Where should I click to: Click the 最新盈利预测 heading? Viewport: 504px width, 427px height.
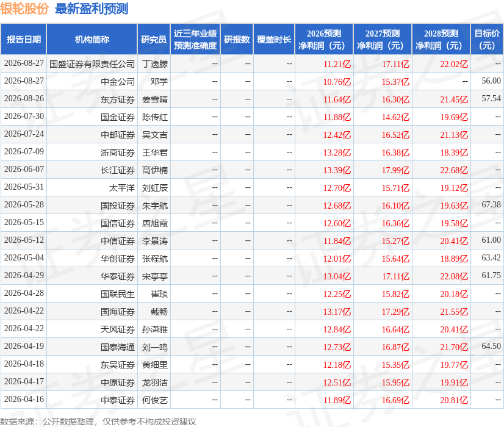[92, 9]
